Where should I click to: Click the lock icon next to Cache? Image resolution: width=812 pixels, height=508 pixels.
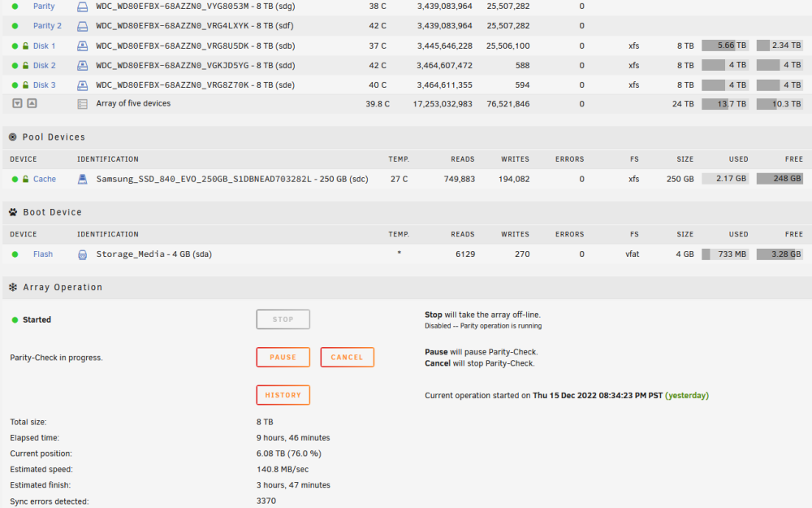(x=25, y=180)
